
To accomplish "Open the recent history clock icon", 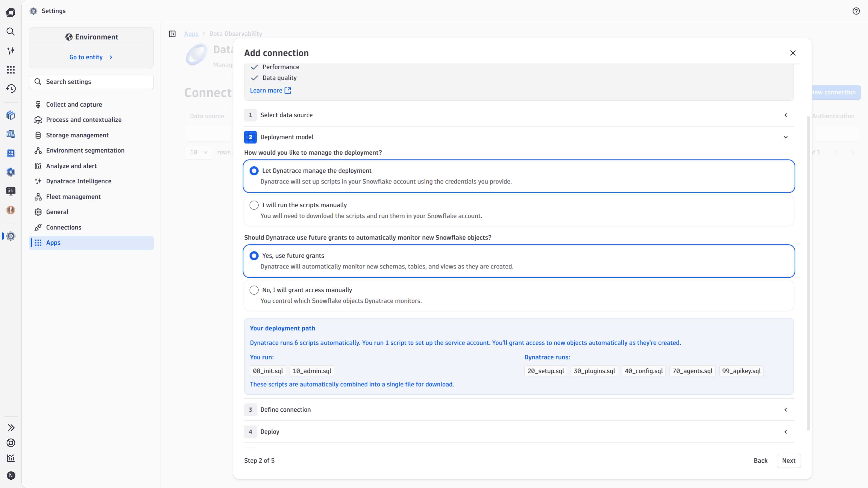I will [11, 89].
